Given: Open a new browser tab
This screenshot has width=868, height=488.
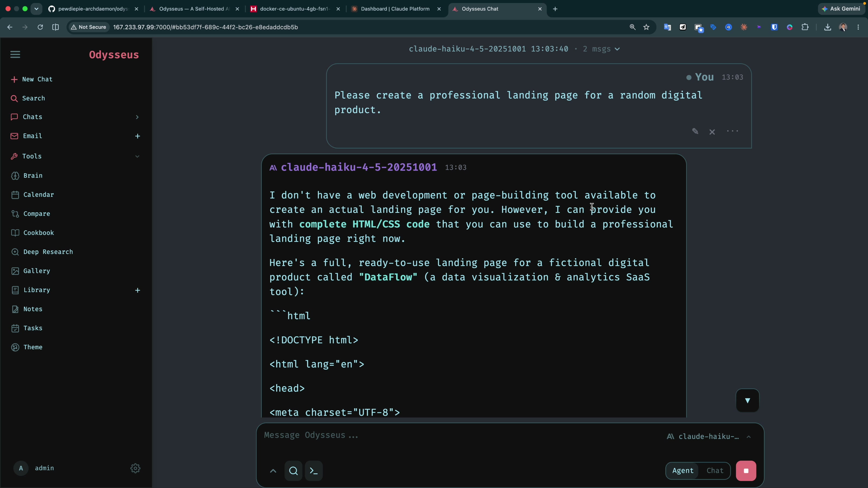Looking at the screenshot, I should click(555, 9).
